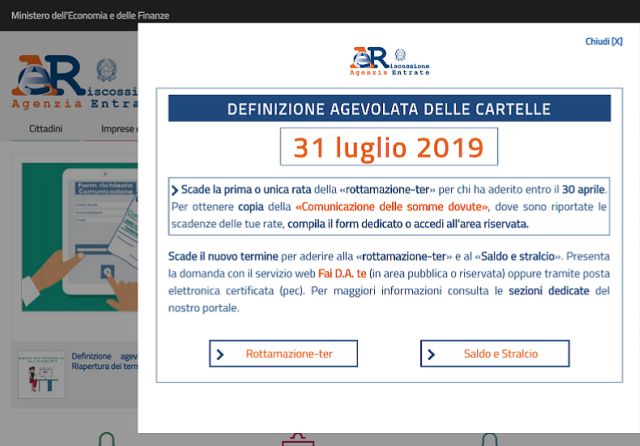The image size is (640, 446).
Task: Open the Fai D.A. te service link
Action: [x=342, y=273]
